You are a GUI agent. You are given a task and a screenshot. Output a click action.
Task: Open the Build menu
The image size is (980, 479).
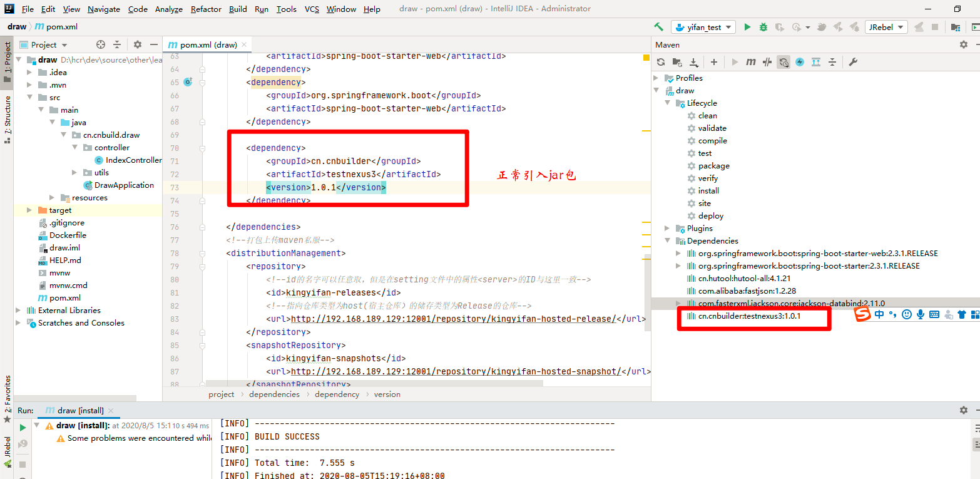point(238,9)
